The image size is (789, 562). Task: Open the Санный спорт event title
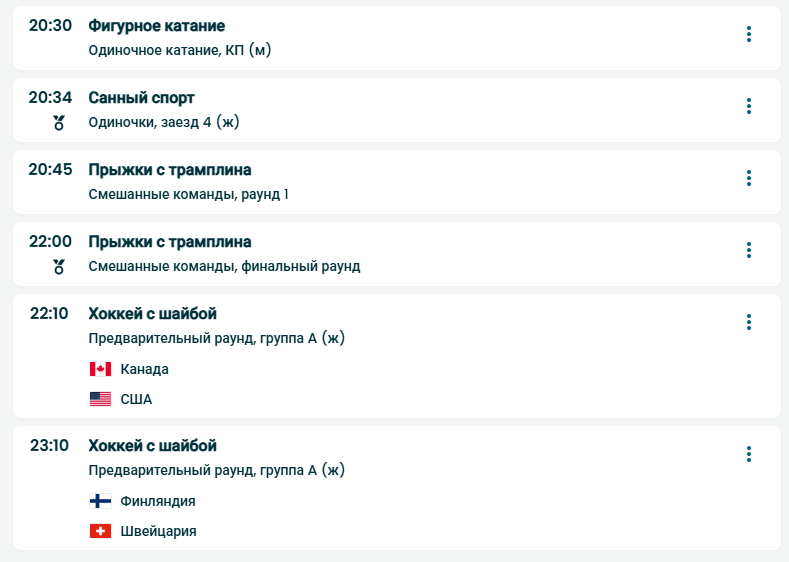(x=141, y=98)
